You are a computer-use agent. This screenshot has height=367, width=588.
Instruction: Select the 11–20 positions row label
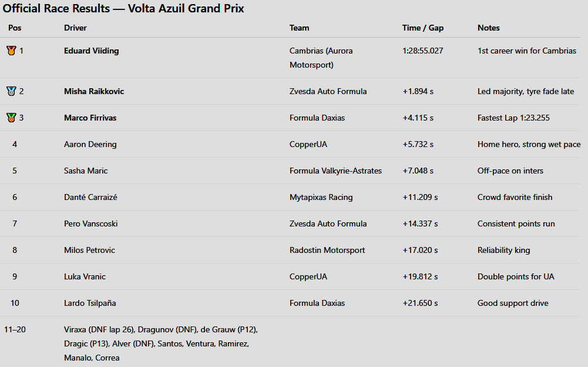tap(15, 329)
